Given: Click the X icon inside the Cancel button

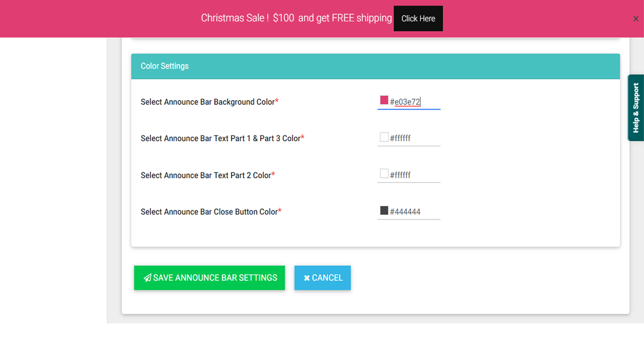Looking at the screenshot, I should tap(307, 278).
